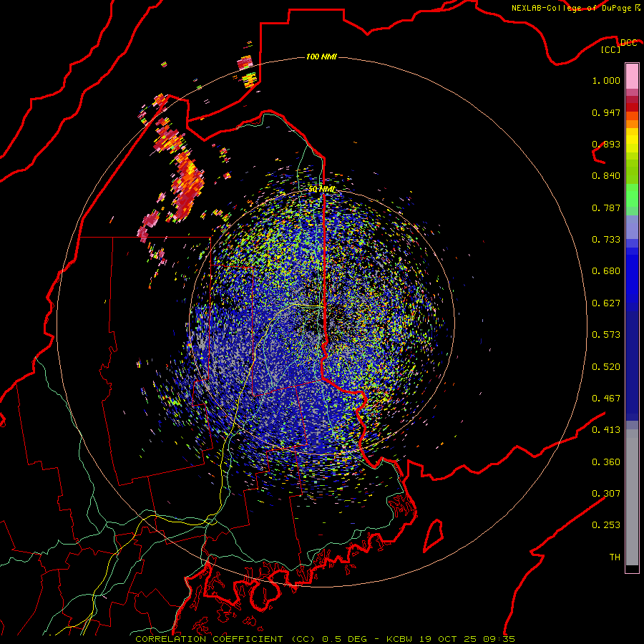The image size is (644, 644).
Task: Pick the orange segment of the color bar
Action: [x=632, y=124]
